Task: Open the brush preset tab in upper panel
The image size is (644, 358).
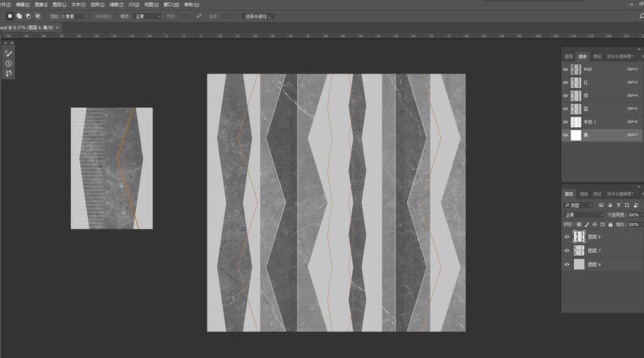Action: 620,56
